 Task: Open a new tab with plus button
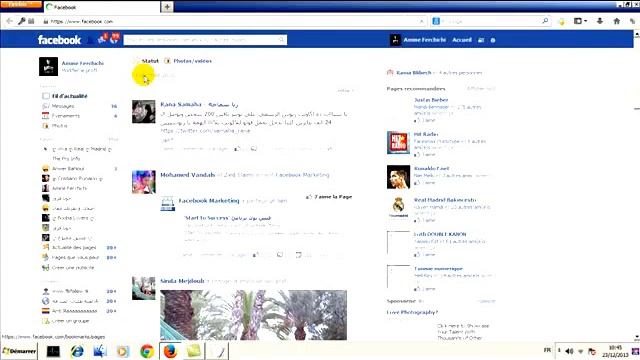167,7
